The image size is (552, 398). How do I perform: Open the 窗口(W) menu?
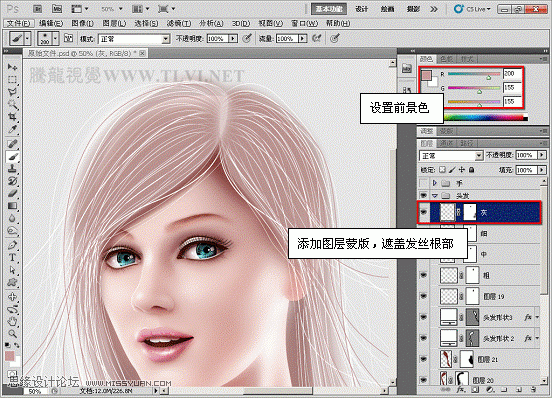[x=305, y=23]
